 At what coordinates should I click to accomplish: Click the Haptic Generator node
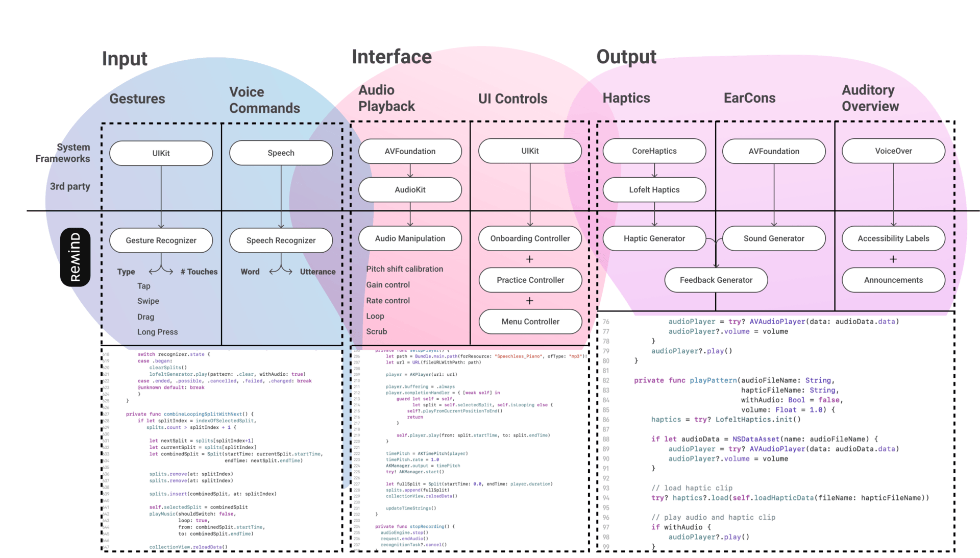pos(654,238)
